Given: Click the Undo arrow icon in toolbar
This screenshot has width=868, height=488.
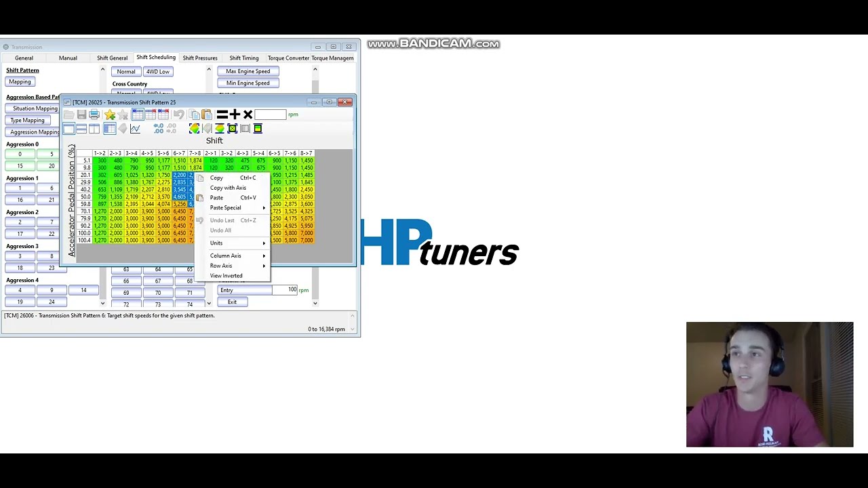Looking at the screenshot, I should coord(179,115).
